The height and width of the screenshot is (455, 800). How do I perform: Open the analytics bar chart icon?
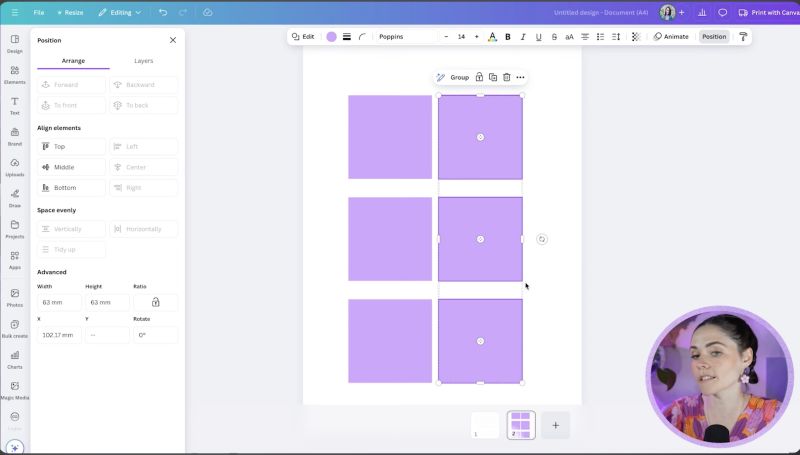point(702,12)
